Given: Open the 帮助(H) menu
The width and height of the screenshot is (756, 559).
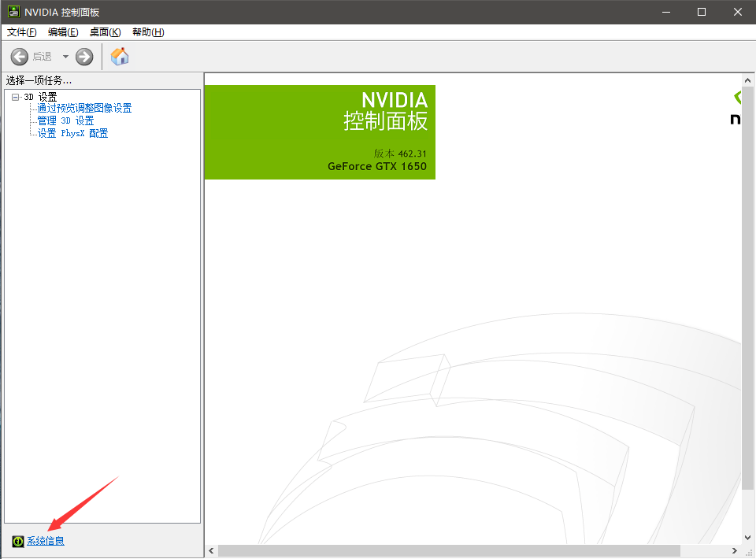Looking at the screenshot, I should [148, 32].
